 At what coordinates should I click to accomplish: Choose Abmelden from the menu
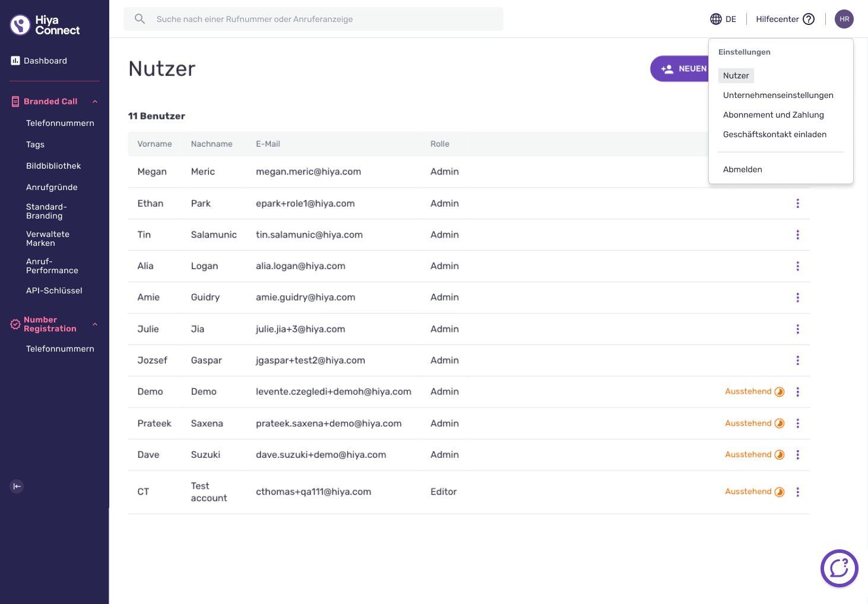pyautogui.click(x=742, y=169)
